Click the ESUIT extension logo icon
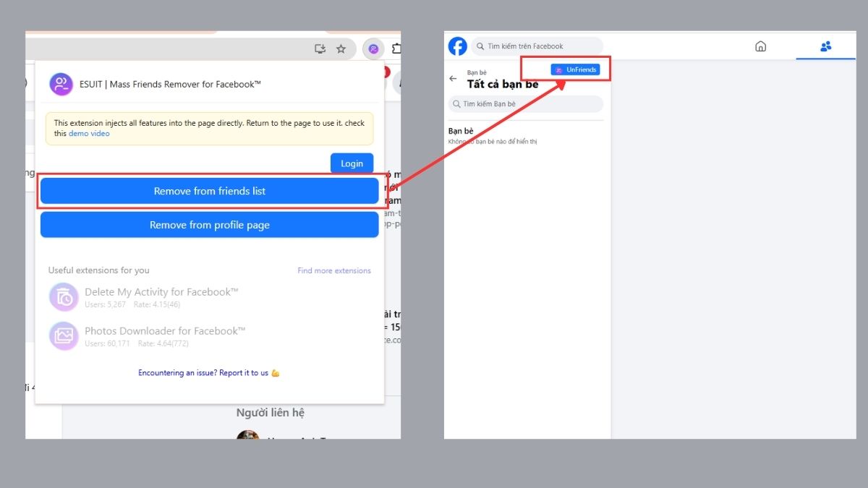This screenshot has height=488, width=868. click(61, 84)
